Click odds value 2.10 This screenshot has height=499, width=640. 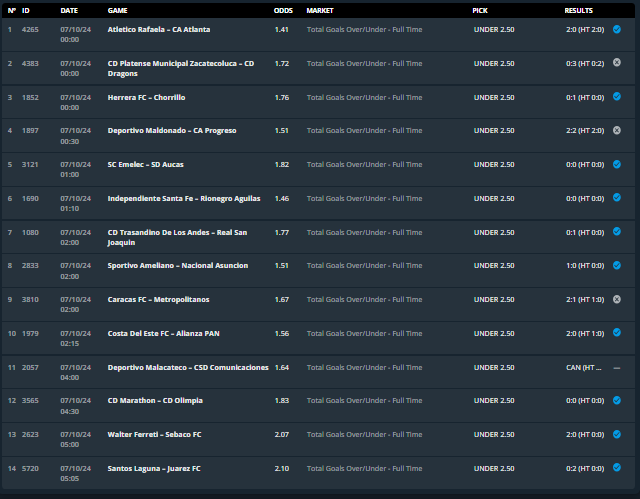pos(282,468)
